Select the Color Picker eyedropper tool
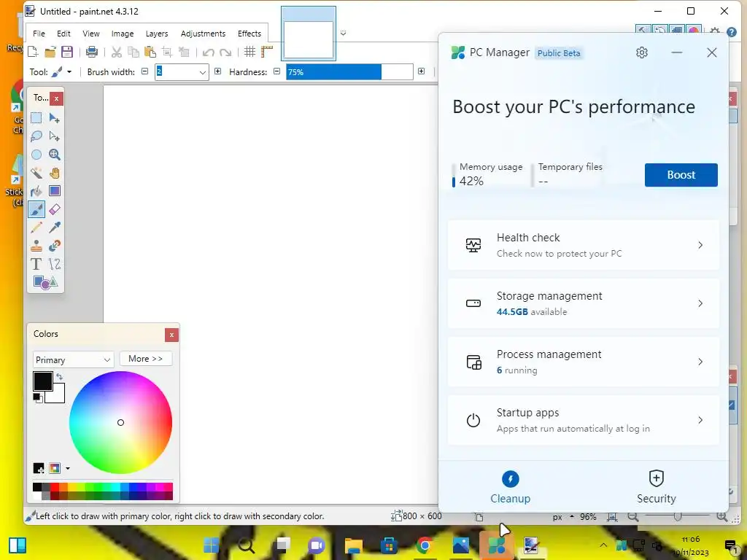The width and height of the screenshot is (747, 560). coord(54,227)
